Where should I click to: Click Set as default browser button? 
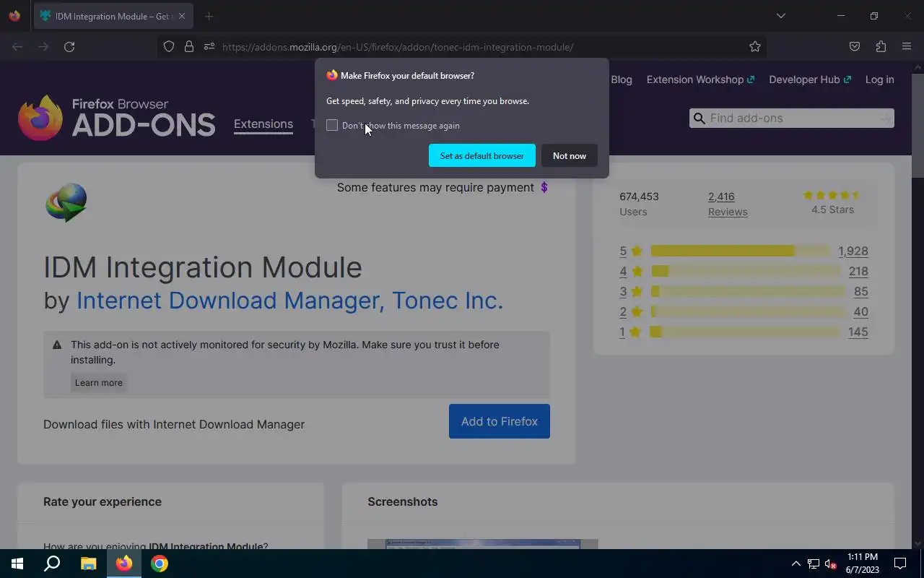(482, 155)
